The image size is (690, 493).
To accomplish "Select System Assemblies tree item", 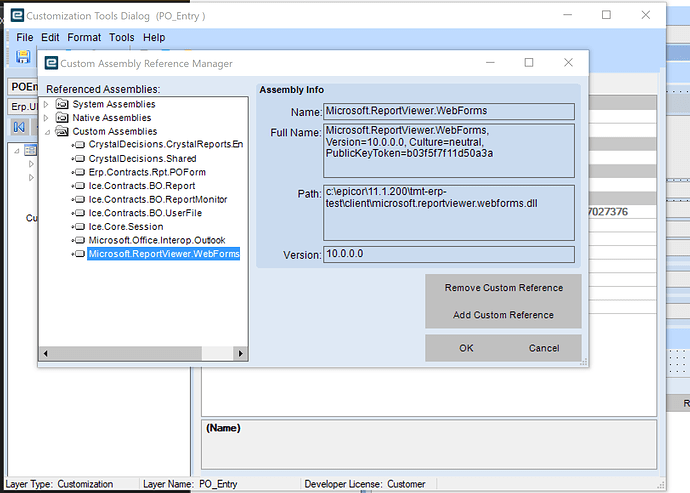I will [114, 104].
